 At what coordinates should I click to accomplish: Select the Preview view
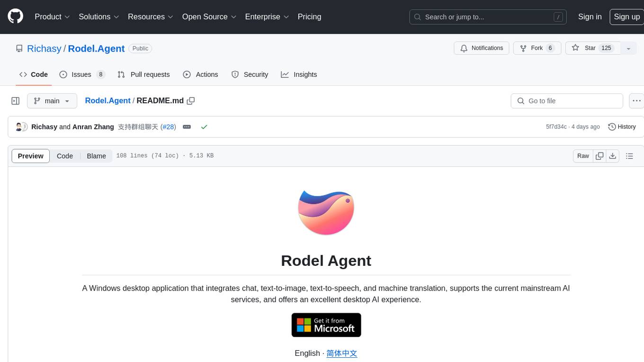point(31,156)
